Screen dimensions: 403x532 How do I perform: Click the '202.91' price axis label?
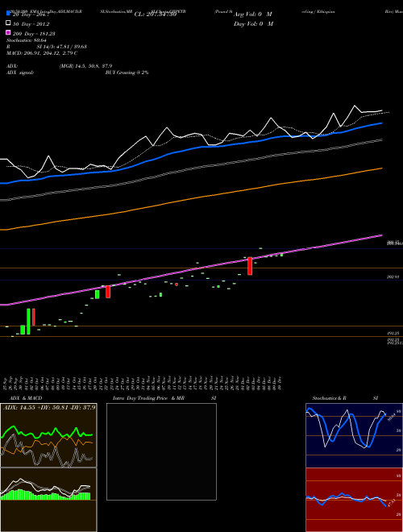pyautogui.click(x=393, y=277)
